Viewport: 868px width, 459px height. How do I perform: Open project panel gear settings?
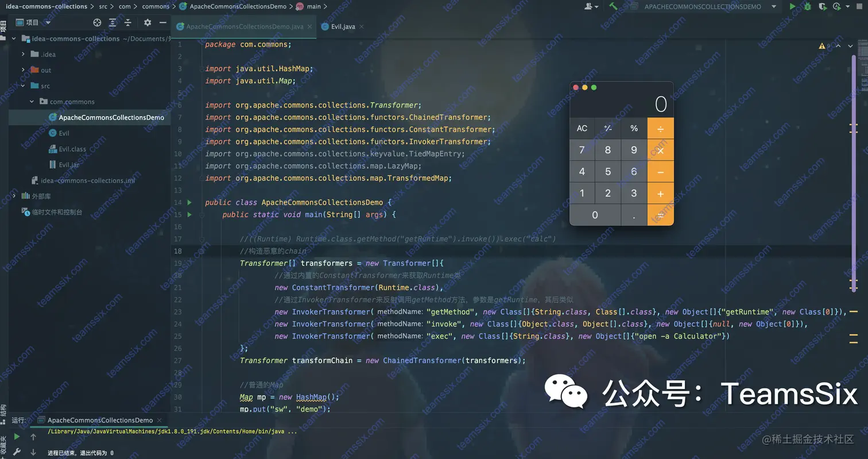coord(148,22)
